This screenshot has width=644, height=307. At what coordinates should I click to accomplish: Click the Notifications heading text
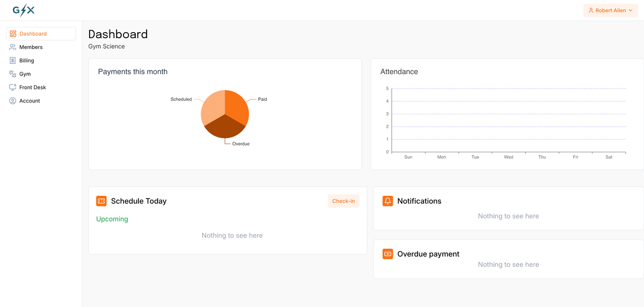pyautogui.click(x=419, y=201)
